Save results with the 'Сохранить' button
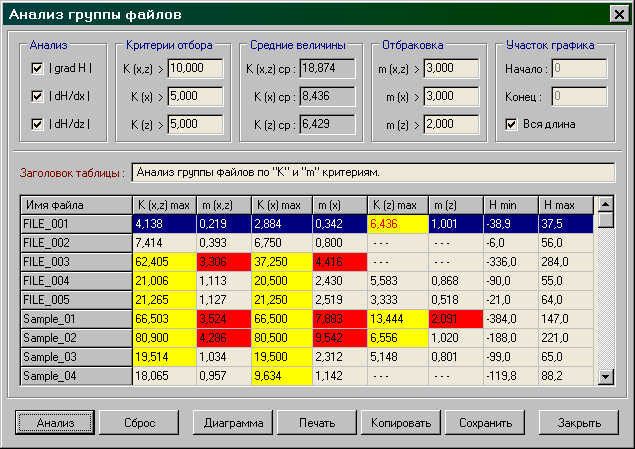 [485, 422]
